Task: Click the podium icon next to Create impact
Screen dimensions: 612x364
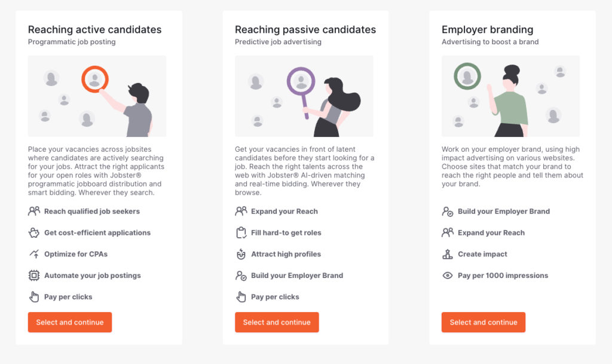Action: point(448,254)
